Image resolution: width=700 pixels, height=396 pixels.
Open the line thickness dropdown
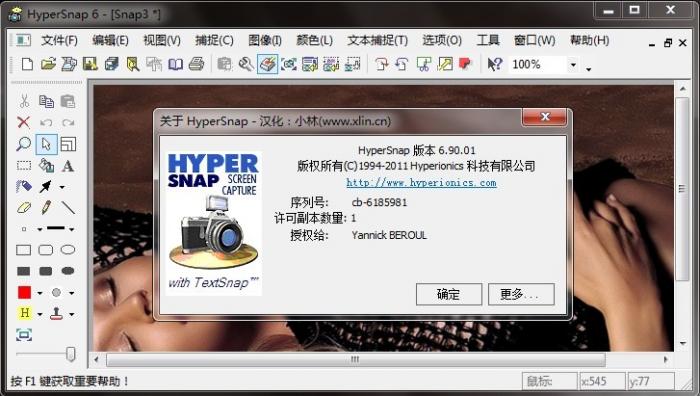[71, 229]
